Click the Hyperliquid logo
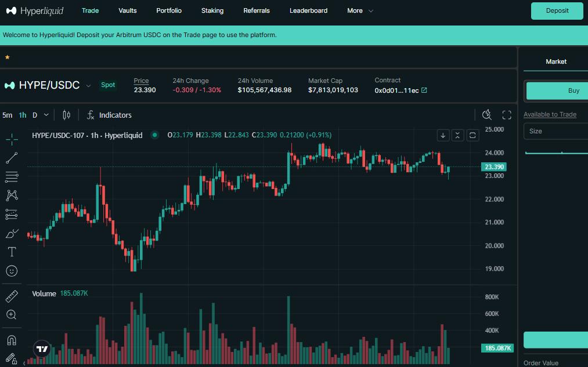This screenshot has height=367, width=588. [x=35, y=11]
